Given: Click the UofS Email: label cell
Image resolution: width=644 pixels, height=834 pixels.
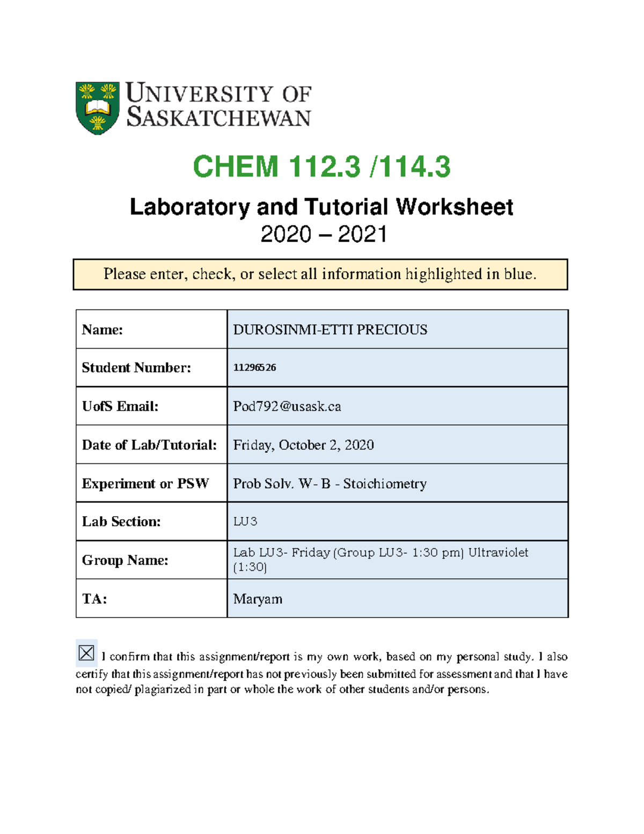Looking at the screenshot, I should tap(151, 406).
